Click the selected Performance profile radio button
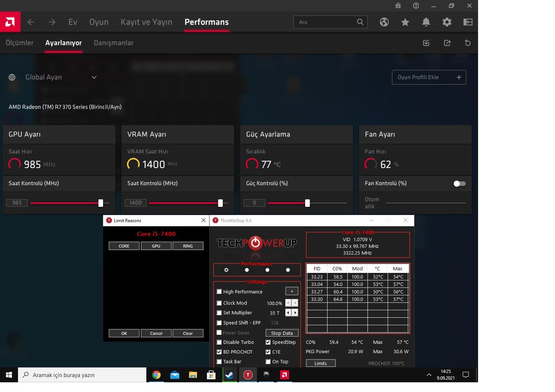555x392 pixels. (x=226, y=270)
